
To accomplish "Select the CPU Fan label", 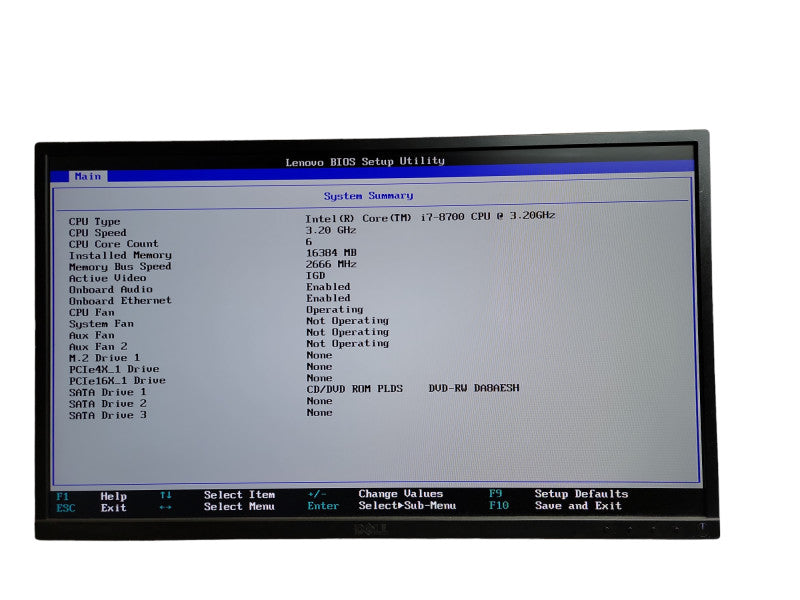I will coord(92,312).
